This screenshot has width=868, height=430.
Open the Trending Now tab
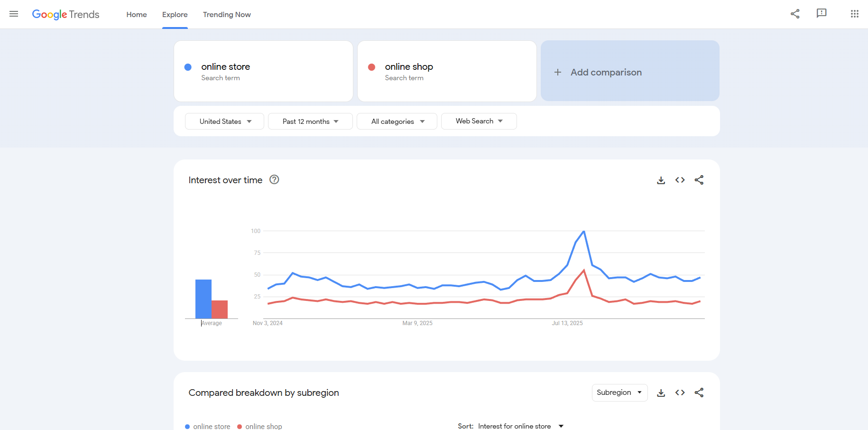click(x=227, y=15)
